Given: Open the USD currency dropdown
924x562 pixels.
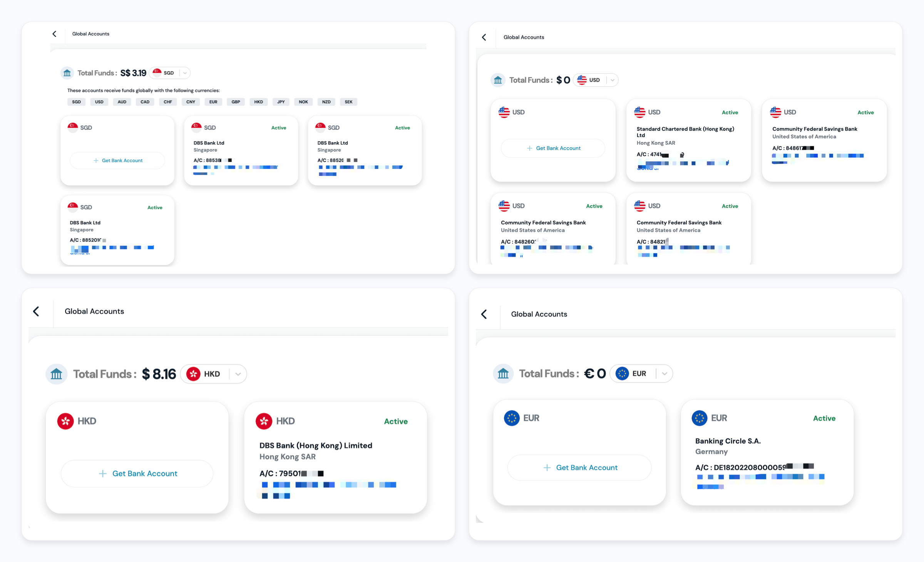Looking at the screenshot, I should click(612, 80).
